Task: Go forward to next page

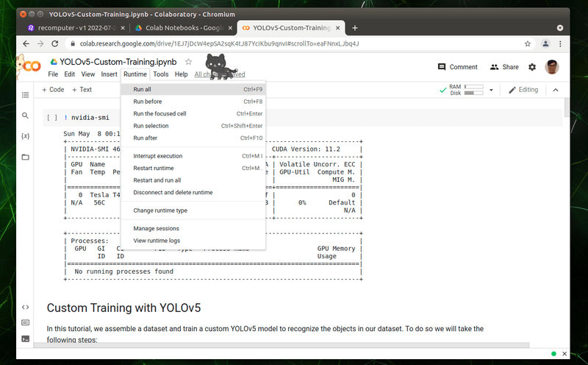Action: click(40, 43)
